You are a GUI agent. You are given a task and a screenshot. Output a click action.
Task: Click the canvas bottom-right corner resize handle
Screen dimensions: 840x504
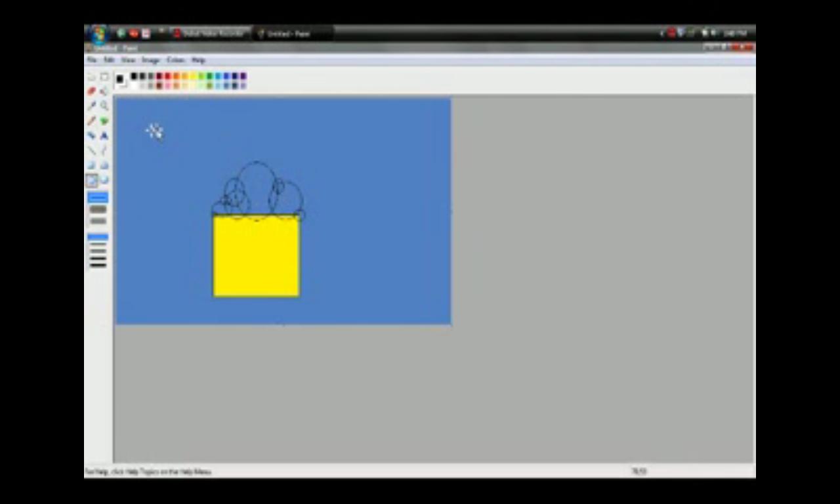click(x=451, y=325)
